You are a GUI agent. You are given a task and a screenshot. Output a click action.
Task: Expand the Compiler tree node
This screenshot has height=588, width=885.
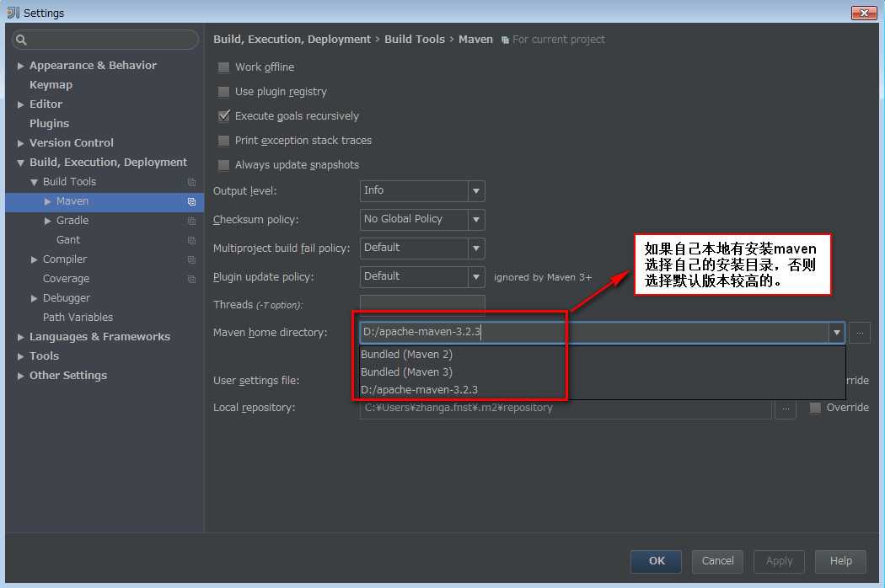[x=34, y=259]
